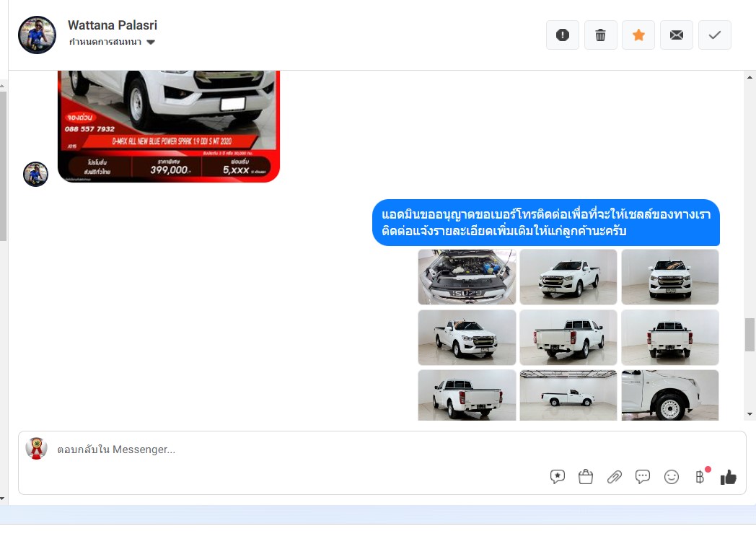Send a thumbs-up like
This screenshot has height=544, width=756.
click(729, 477)
